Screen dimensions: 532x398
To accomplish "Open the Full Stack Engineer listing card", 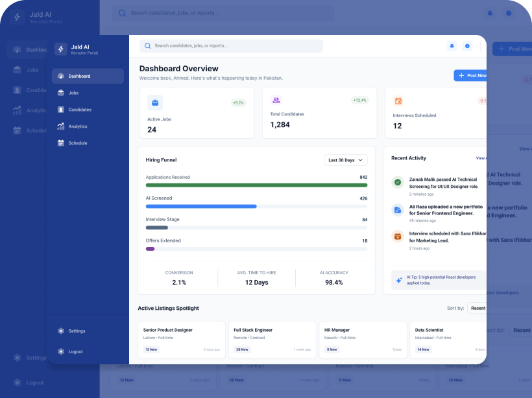I will point(272,340).
